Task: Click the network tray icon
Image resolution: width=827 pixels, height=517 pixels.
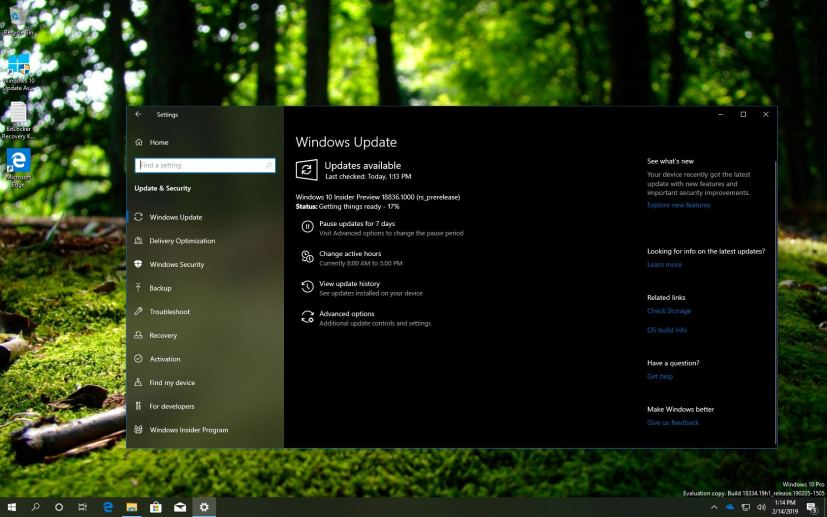Action: (x=746, y=508)
